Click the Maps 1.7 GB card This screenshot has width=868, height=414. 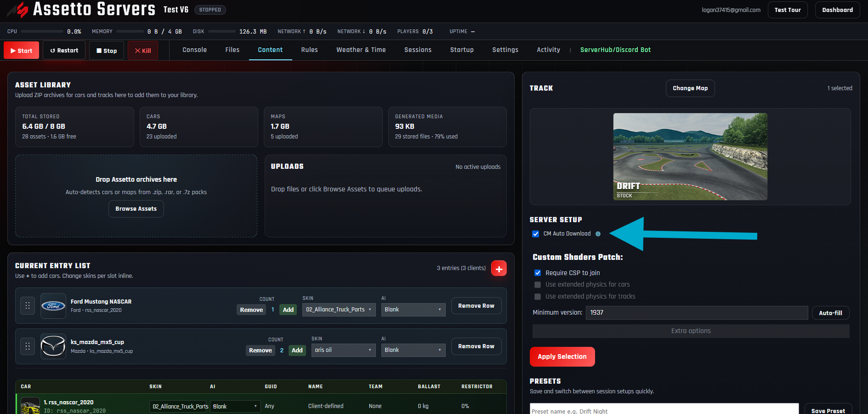point(323,127)
